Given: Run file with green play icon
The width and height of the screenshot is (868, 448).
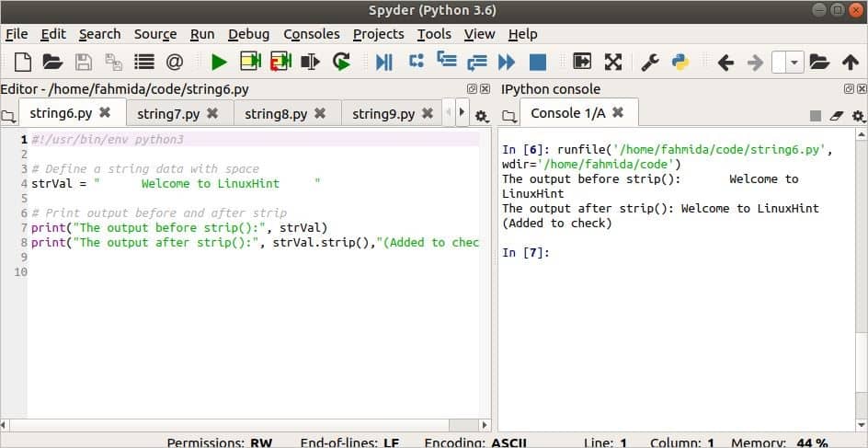Looking at the screenshot, I should point(219,62).
